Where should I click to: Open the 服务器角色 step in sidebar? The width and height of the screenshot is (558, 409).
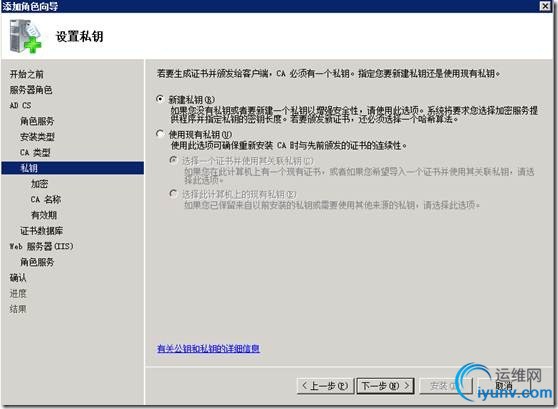pos(31,90)
